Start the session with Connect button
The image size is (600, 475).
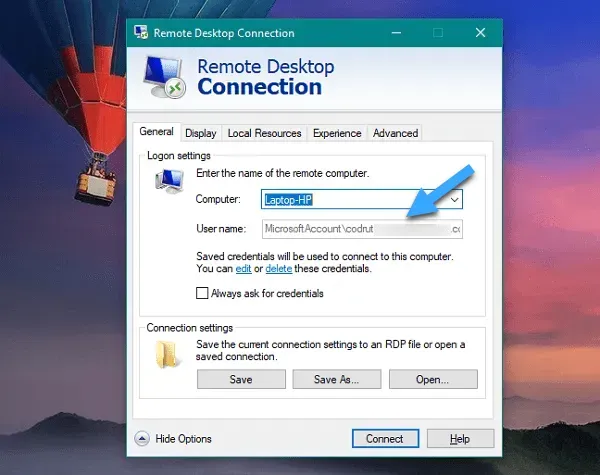385,439
